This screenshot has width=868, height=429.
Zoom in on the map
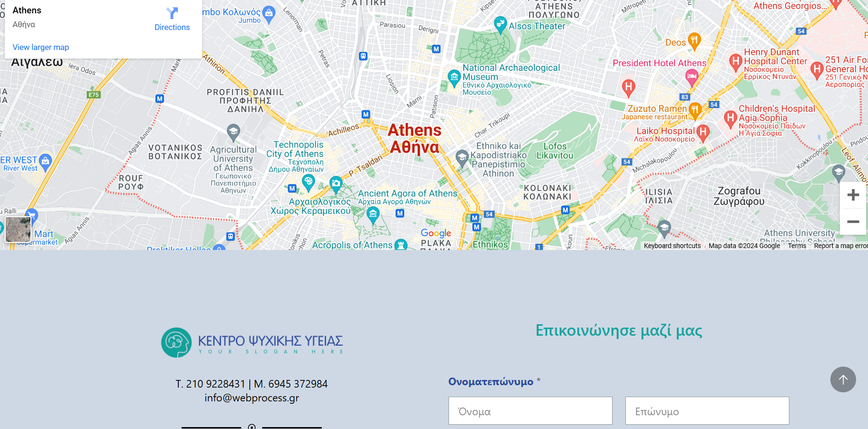click(x=853, y=195)
